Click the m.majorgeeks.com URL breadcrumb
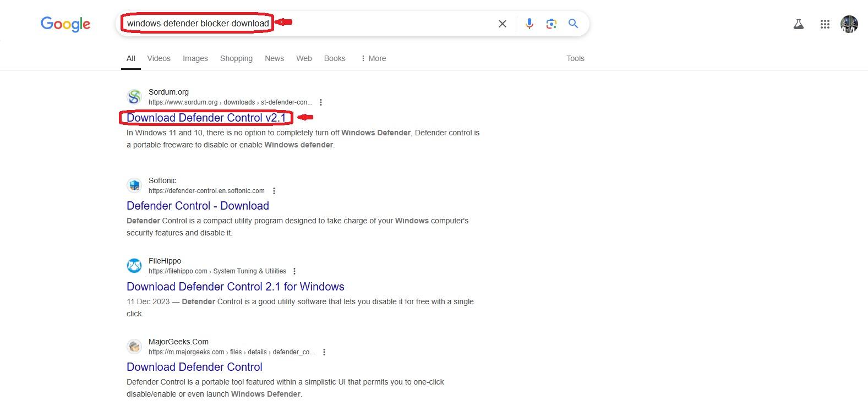This screenshot has width=868, height=417. (232, 352)
